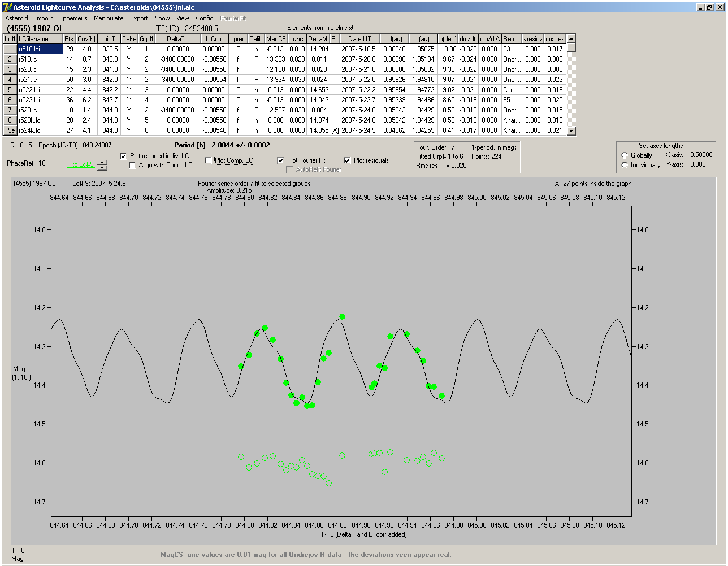Select the r519.lc filename cell
Image resolution: width=728 pixels, height=566 pixels.
pos(40,59)
